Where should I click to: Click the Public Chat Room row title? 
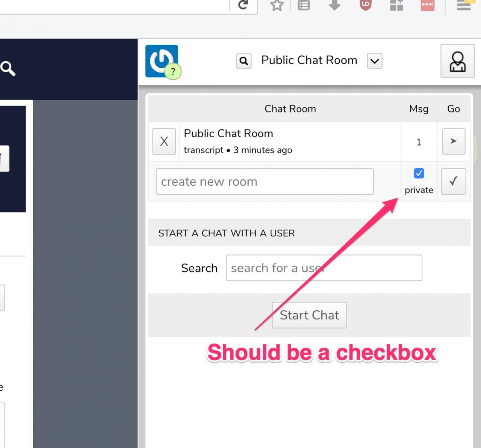[x=228, y=133]
